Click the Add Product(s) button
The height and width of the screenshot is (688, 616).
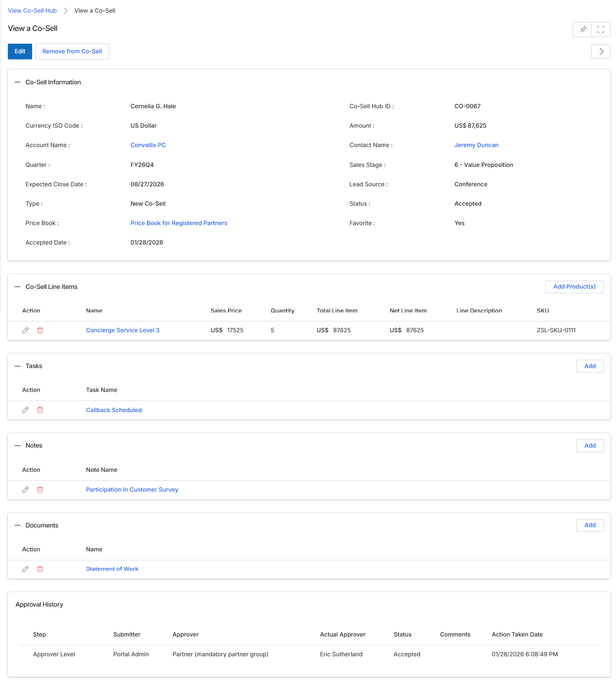pyautogui.click(x=574, y=287)
